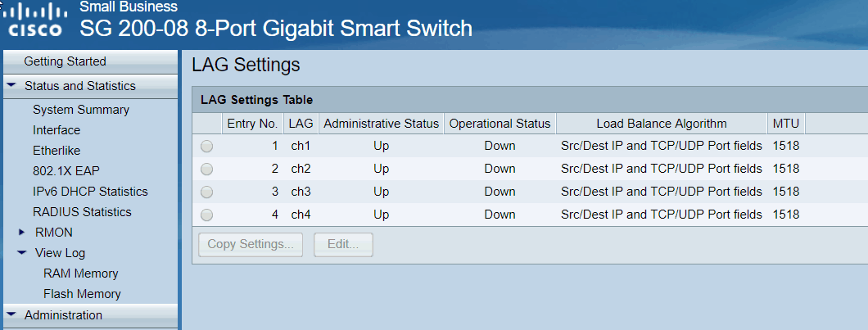
Task: Select radio button for LAG ch1
Action: click(x=206, y=146)
